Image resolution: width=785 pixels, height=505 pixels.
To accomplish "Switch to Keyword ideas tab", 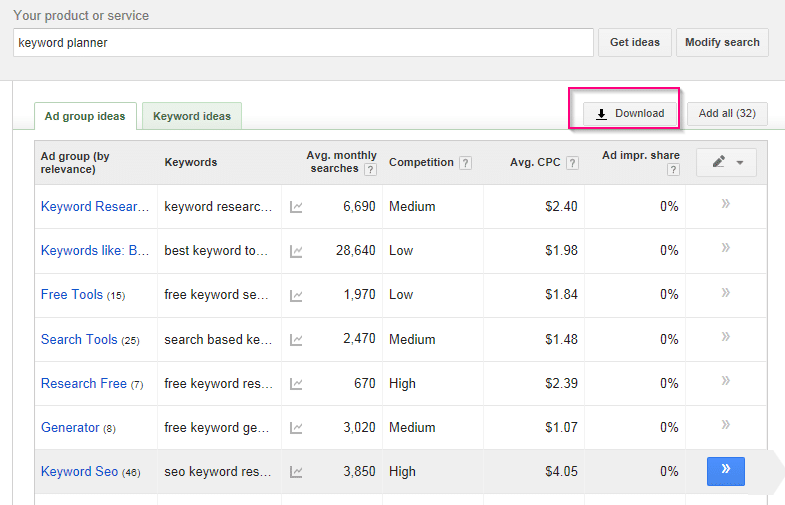I will pos(192,116).
